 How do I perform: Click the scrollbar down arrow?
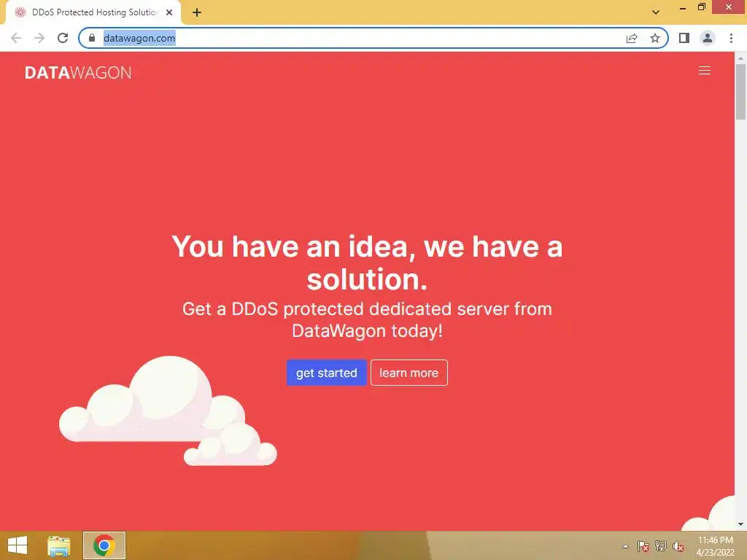(740, 524)
